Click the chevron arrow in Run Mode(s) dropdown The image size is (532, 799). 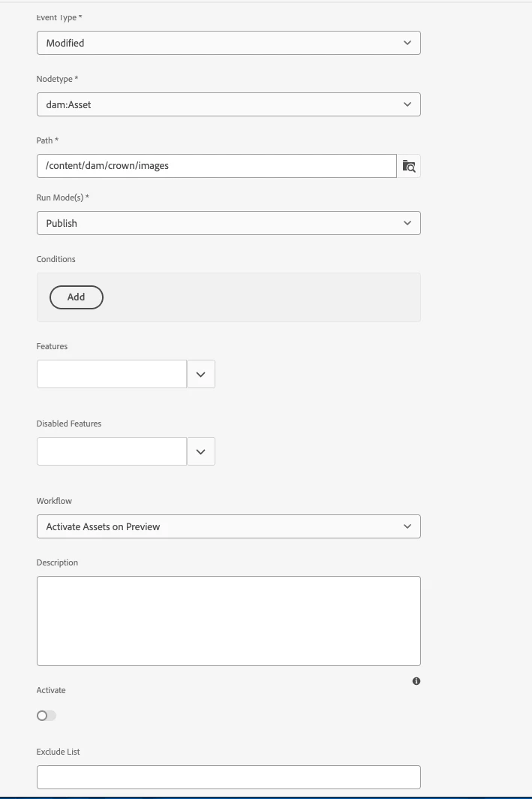407,223
